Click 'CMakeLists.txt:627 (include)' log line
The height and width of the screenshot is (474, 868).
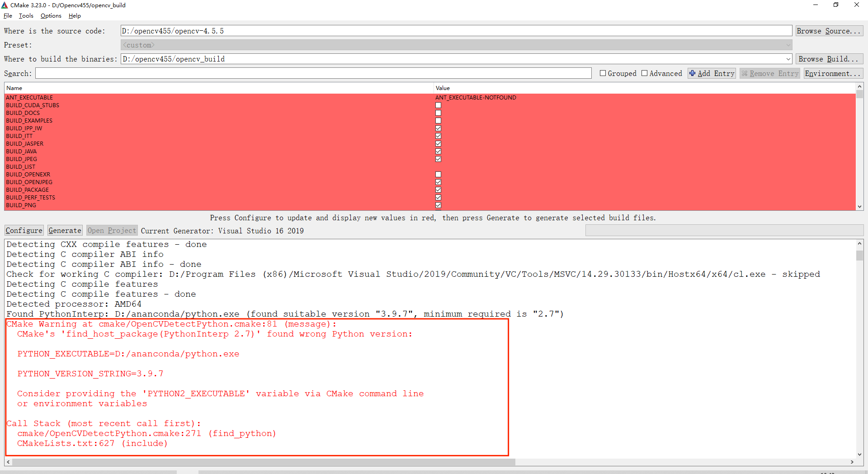(x=92, y=443)
